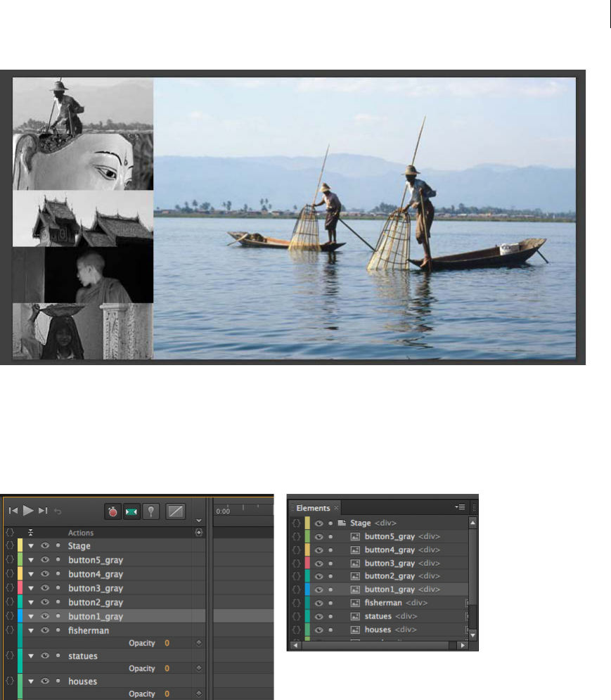
Task: Collapse button3_gray triangle in Timeline
Action: point(31,588)
